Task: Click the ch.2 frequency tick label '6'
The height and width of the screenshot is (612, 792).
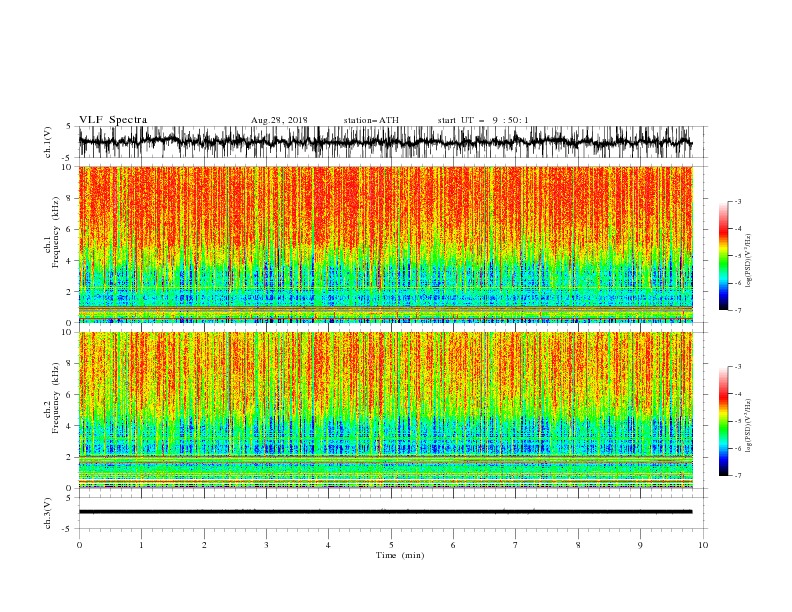Action: click(69, 394)
